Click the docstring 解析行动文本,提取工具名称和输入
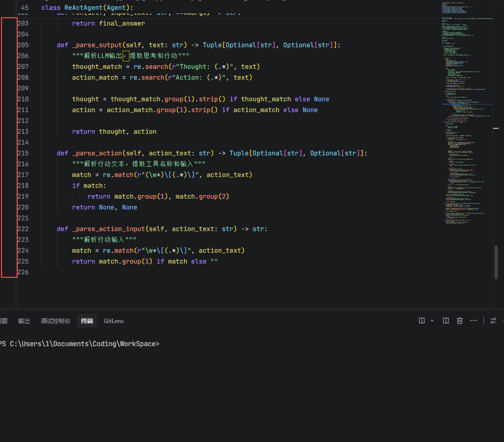504x442 pixels. (x=138, y=164)
